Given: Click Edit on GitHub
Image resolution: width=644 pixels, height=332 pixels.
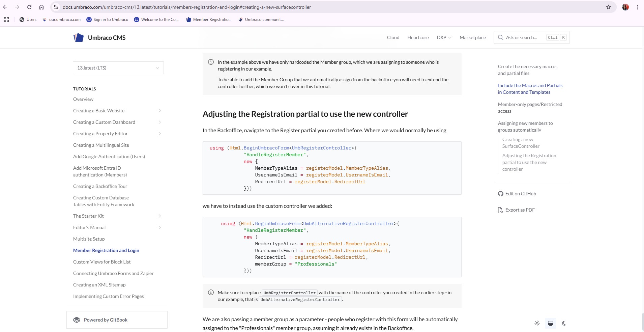Looking at the screenshot, I should click(517, 194).
